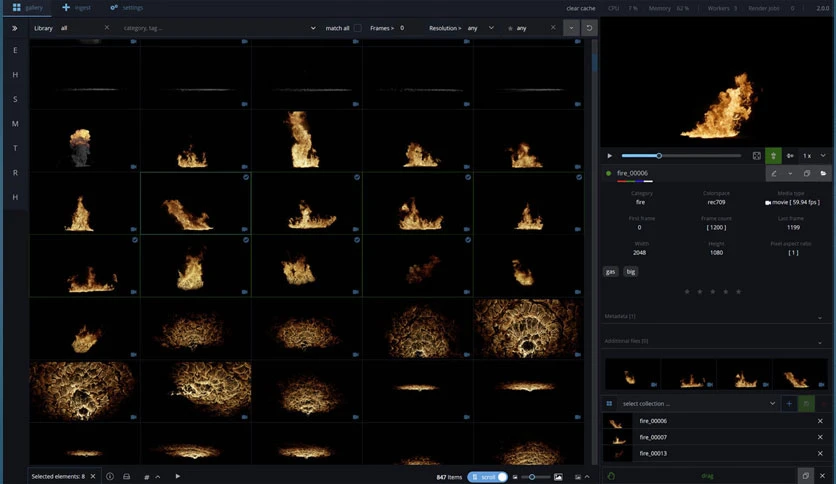Click the clear cache button
The image size is (836, 484).
tap(581, 8)
